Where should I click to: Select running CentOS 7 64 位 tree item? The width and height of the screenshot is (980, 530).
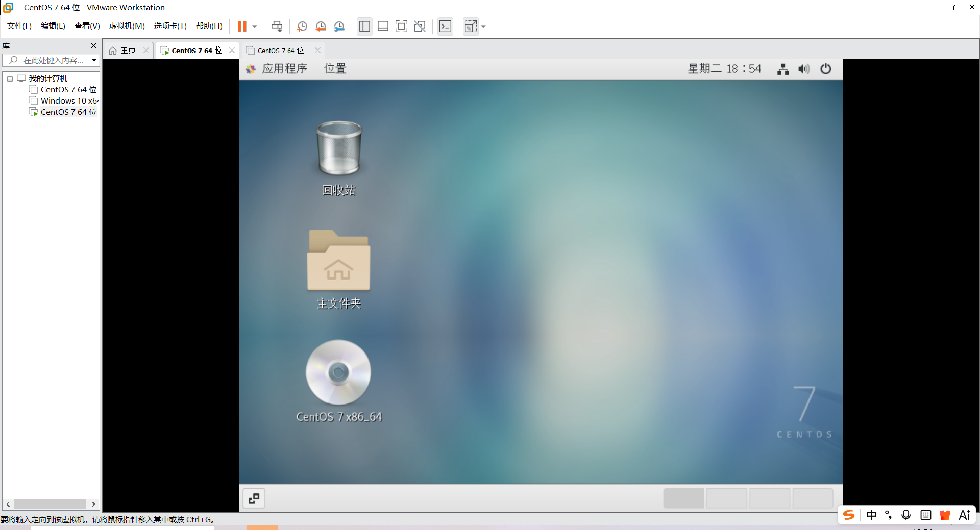tap(68, 112)
